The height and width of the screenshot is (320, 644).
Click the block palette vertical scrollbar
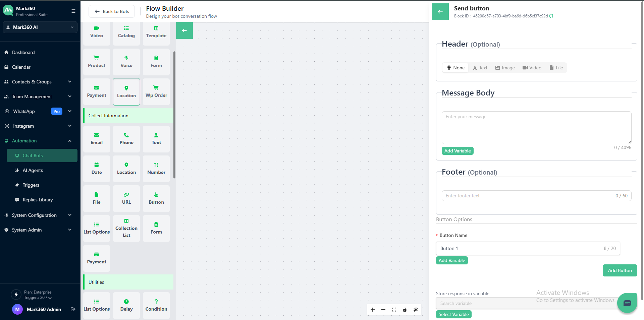174,114
